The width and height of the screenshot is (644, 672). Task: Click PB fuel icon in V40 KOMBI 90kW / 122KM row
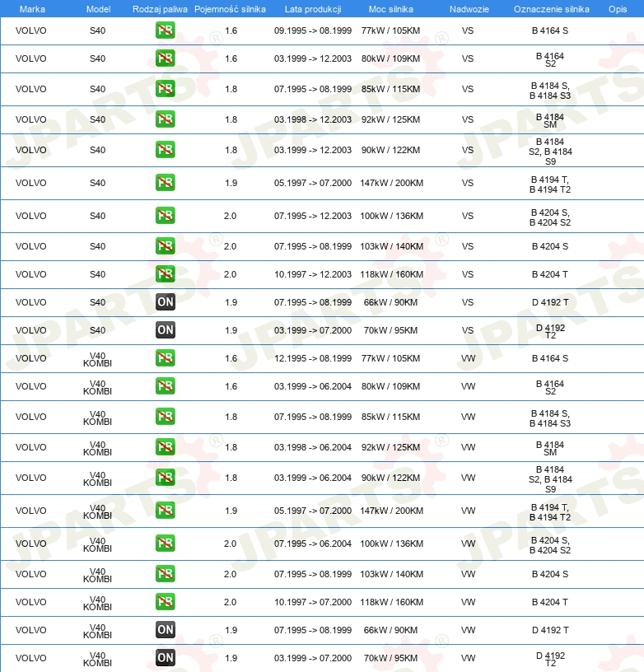166,478
